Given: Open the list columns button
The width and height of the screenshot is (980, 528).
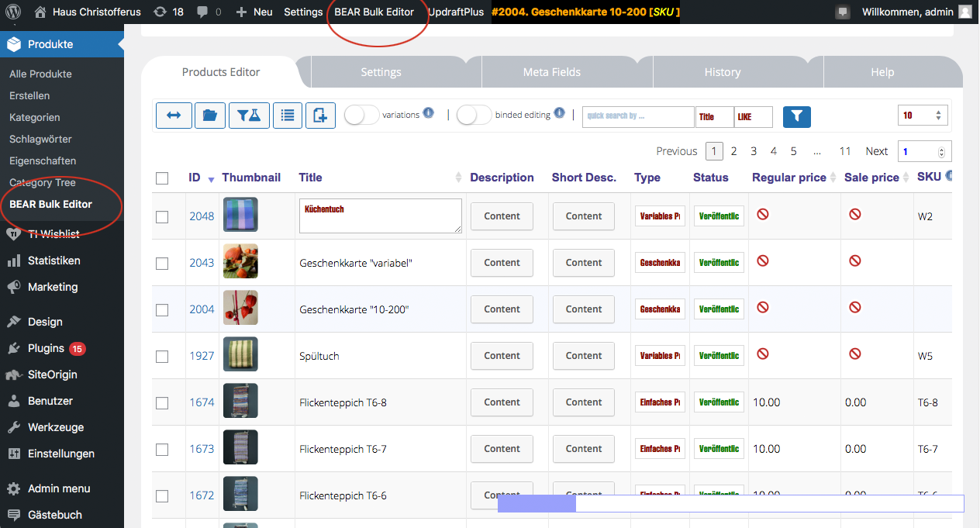Looking at the screenshot, I should pyautogui.click(x=288, y=116).
